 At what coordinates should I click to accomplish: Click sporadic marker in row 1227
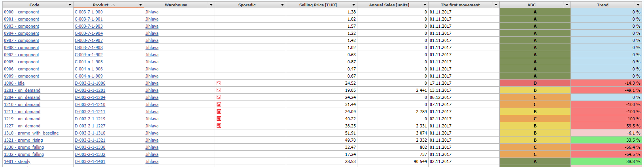(219, 126)
